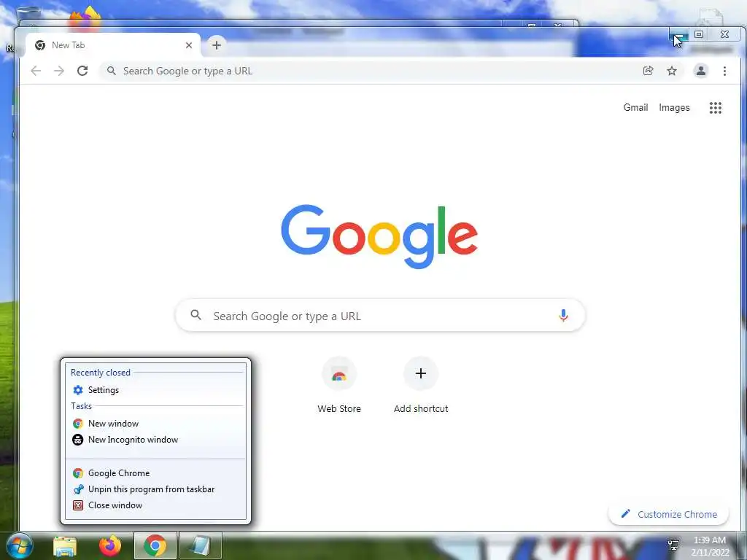Open the three-dot Chrome menu
The image size is (747, 560).
[724, 71]
